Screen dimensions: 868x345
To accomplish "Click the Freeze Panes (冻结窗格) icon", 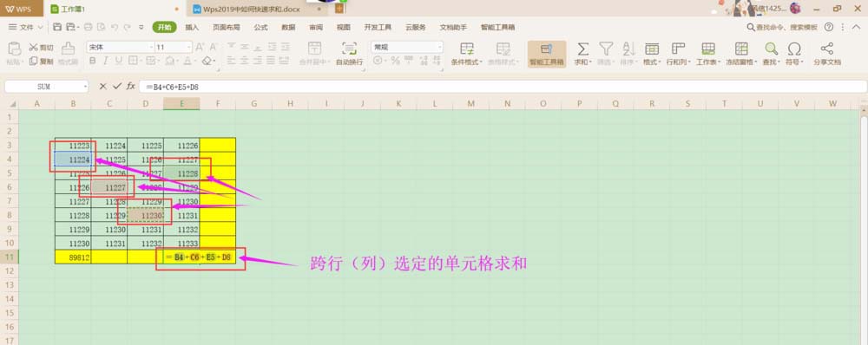I will coord(741,49).
